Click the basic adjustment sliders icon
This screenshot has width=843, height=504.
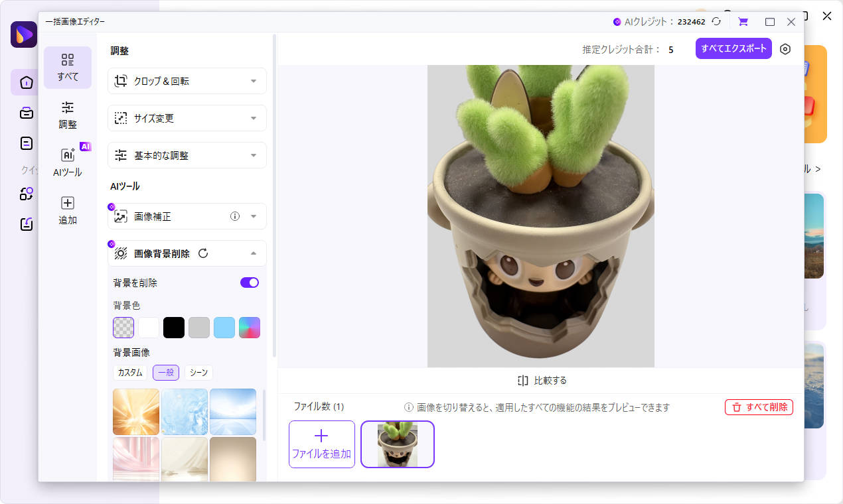(121, 155)
